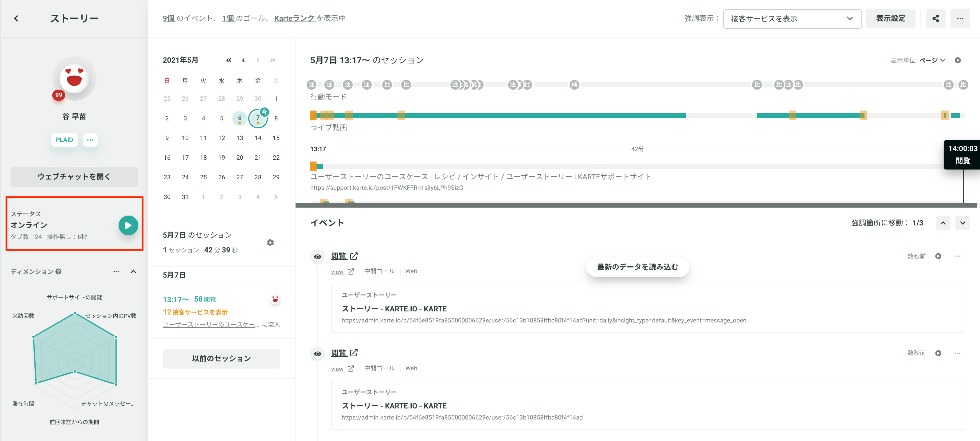Move to next highlighted event

click(x=963, y=223)
